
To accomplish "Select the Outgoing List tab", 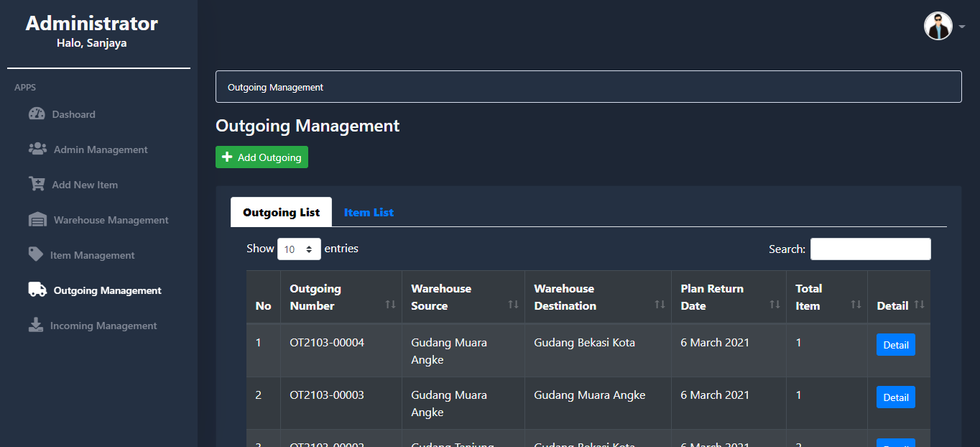I will click(x=281, y=213).
